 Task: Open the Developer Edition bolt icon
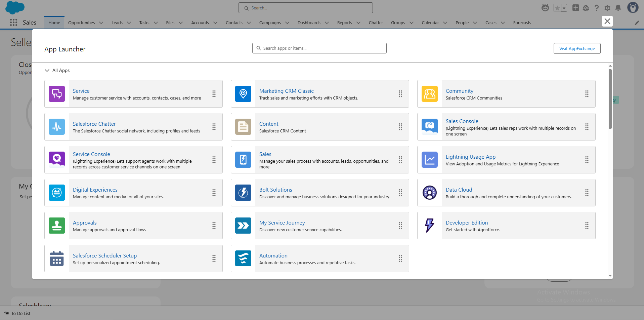tap(430, 226)
